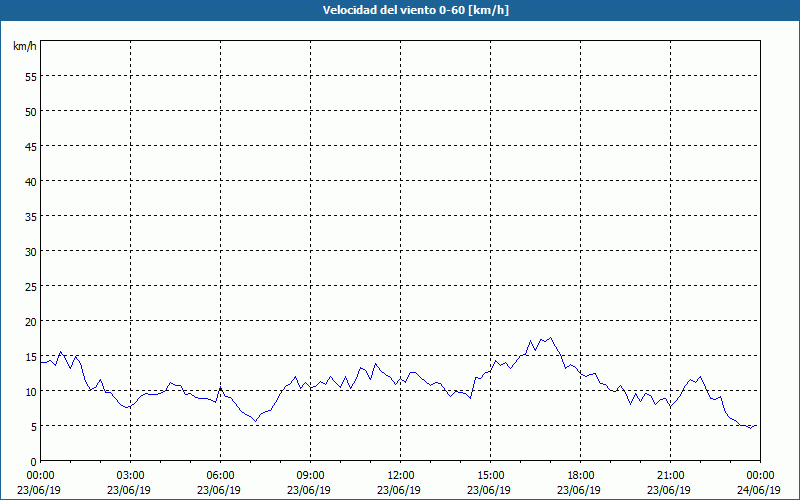This screenshot has width=800, height=500.
Task: Click the x-axis time label "18:00"
Action: pos(580,476)
